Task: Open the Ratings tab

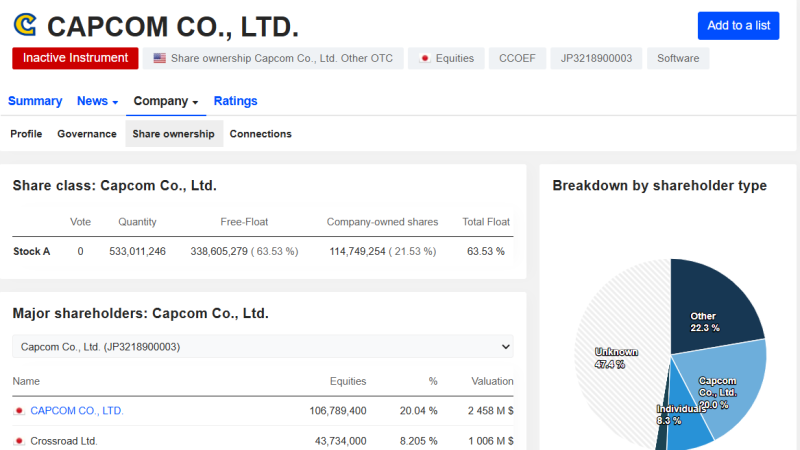Action: 235,101
